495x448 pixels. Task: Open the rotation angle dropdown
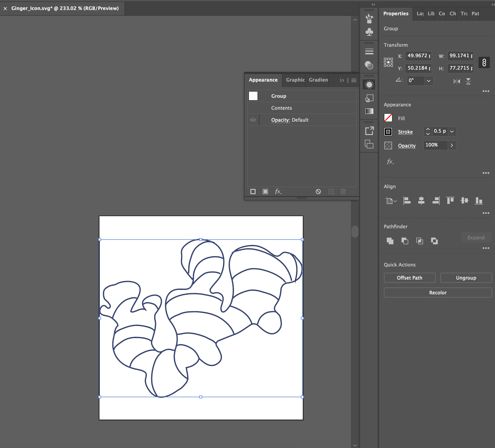[428, 81]
